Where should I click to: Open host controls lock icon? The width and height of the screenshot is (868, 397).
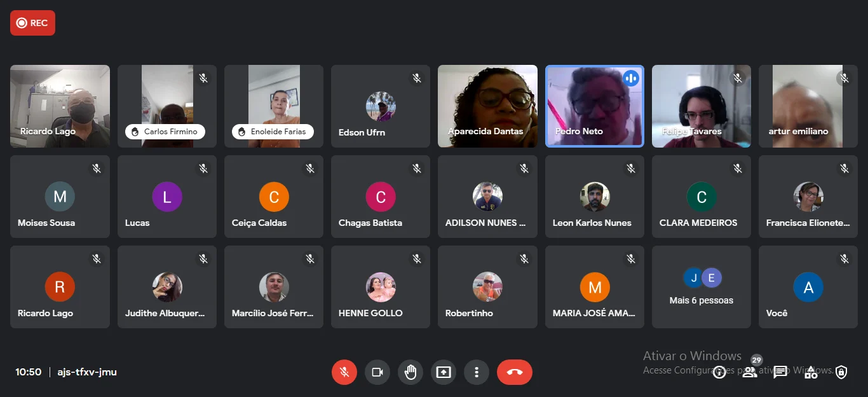point(841,372)
